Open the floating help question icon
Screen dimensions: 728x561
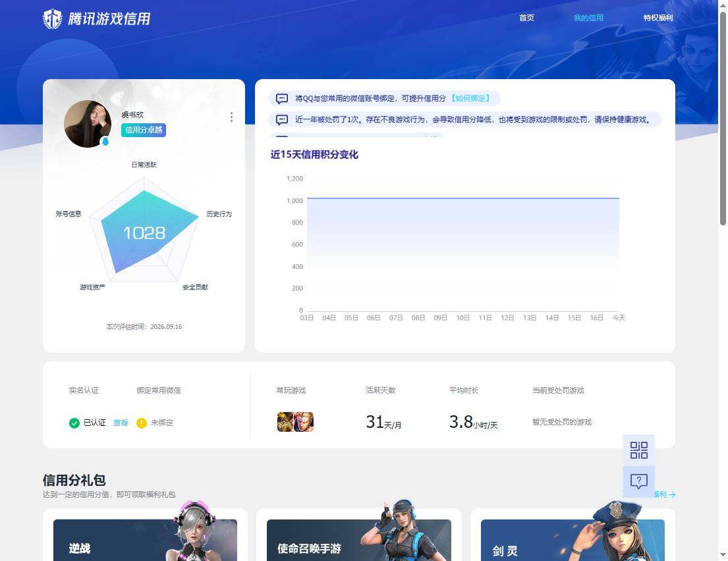click(639, 481)
